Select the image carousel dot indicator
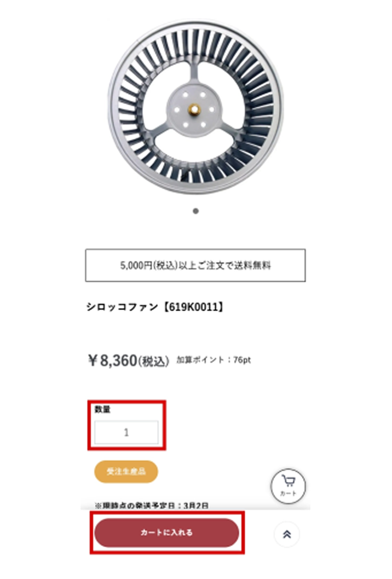The image size is (392, 579). (x=196, y=211)
